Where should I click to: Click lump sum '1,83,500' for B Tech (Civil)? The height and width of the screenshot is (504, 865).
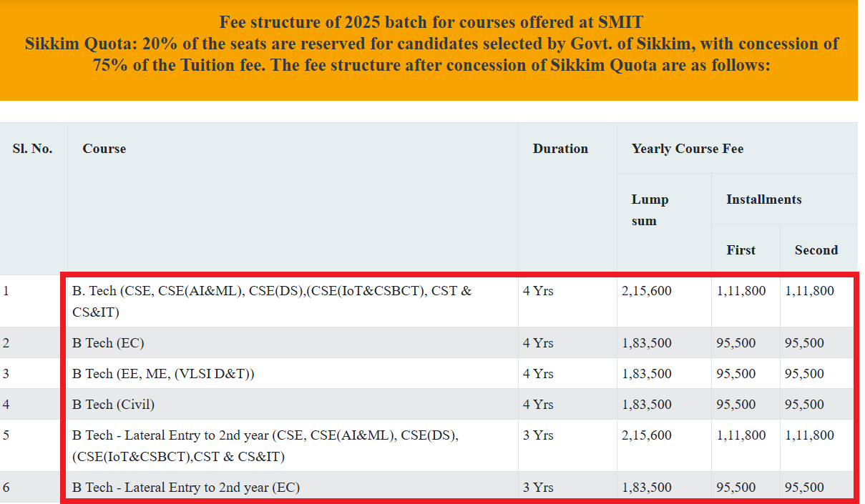coord(647,405)
